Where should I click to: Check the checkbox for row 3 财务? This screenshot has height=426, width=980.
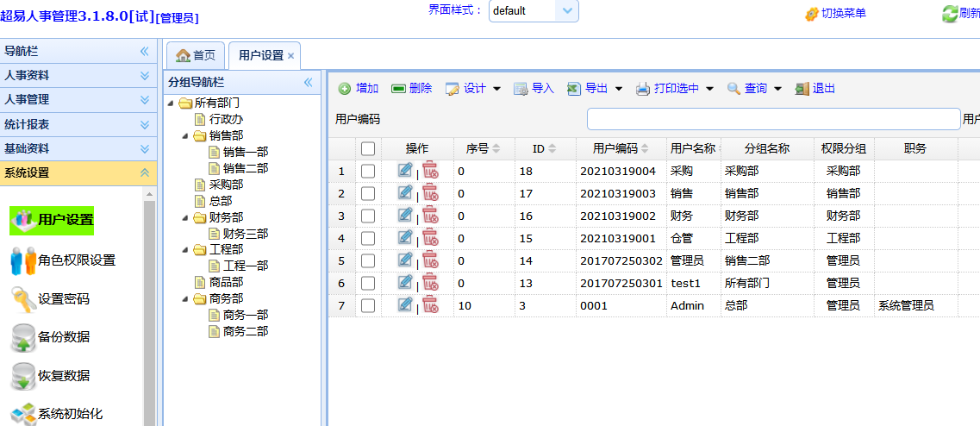368,216
